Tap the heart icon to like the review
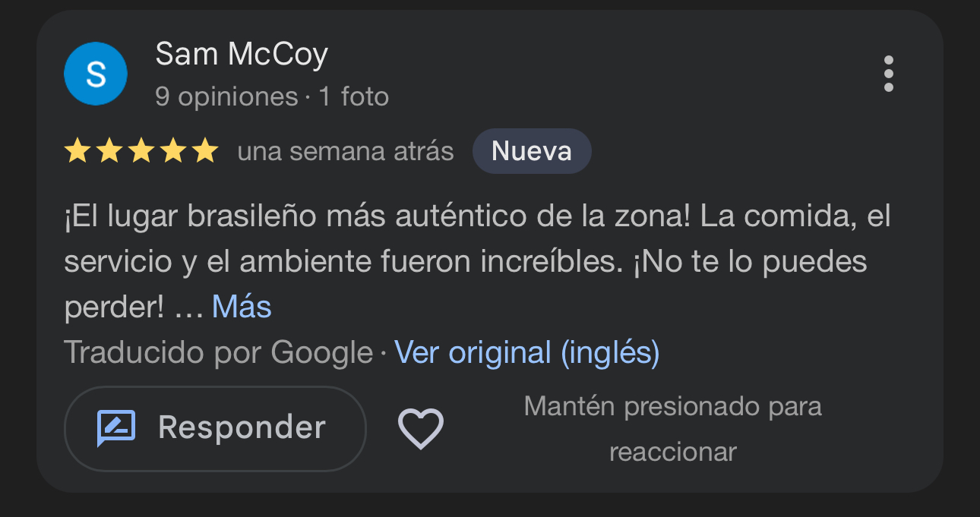 tap(421, 428)
